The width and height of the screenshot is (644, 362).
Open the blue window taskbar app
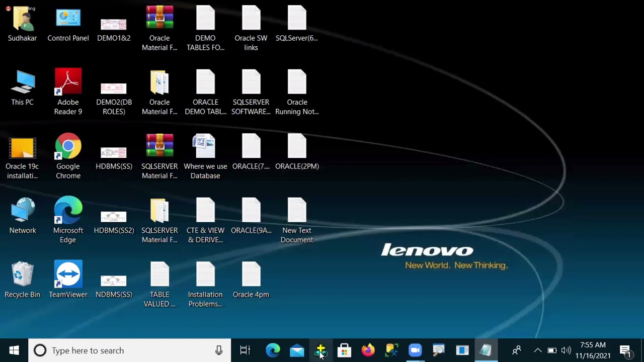[x=462, y=350]
